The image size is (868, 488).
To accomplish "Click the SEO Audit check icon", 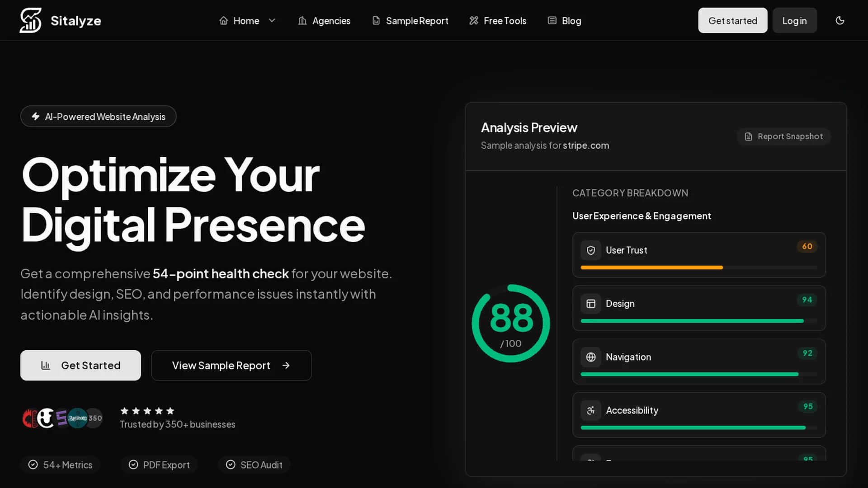I will pos(231,465).
